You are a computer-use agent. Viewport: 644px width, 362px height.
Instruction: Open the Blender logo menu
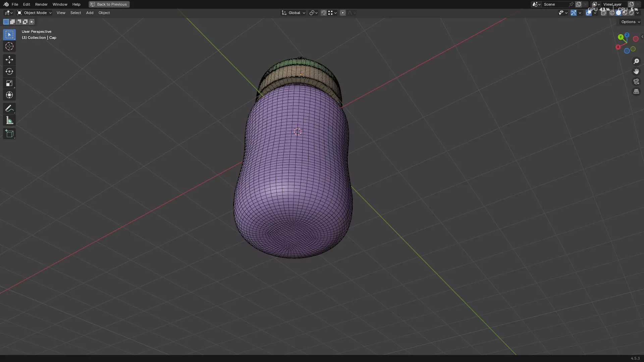click(x=6, y=4)
